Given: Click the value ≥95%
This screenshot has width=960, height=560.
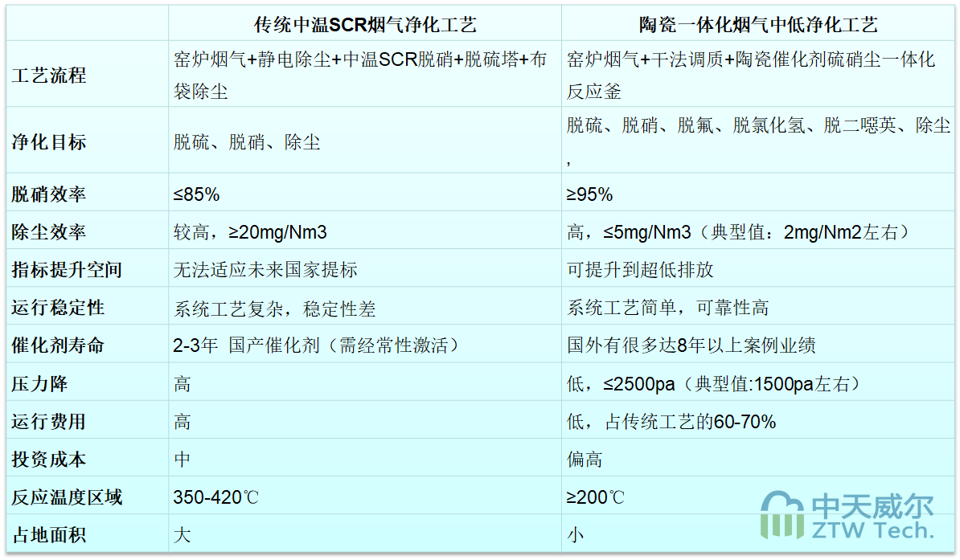Looking at the screenshot, I should (589, 194).
